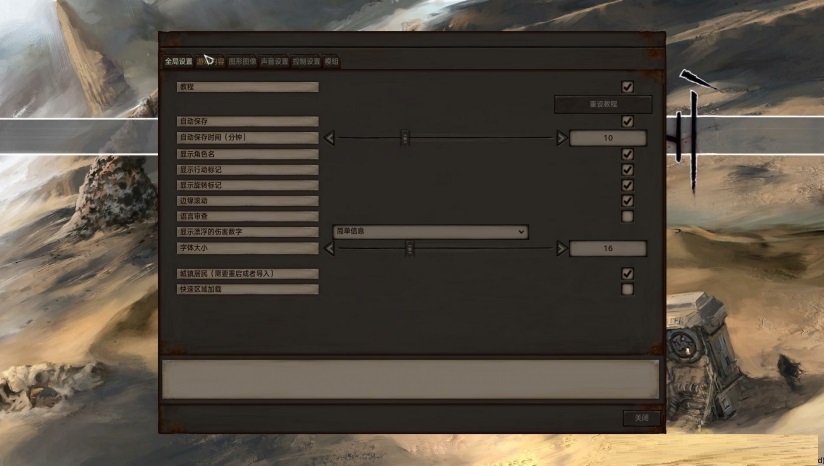824x466 pixels.
Task: Click the 关闭 button
Action: pos(642,418)
